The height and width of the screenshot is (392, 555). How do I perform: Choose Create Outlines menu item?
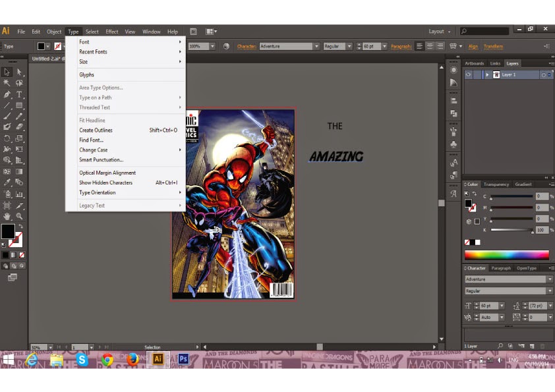[131, 130]
